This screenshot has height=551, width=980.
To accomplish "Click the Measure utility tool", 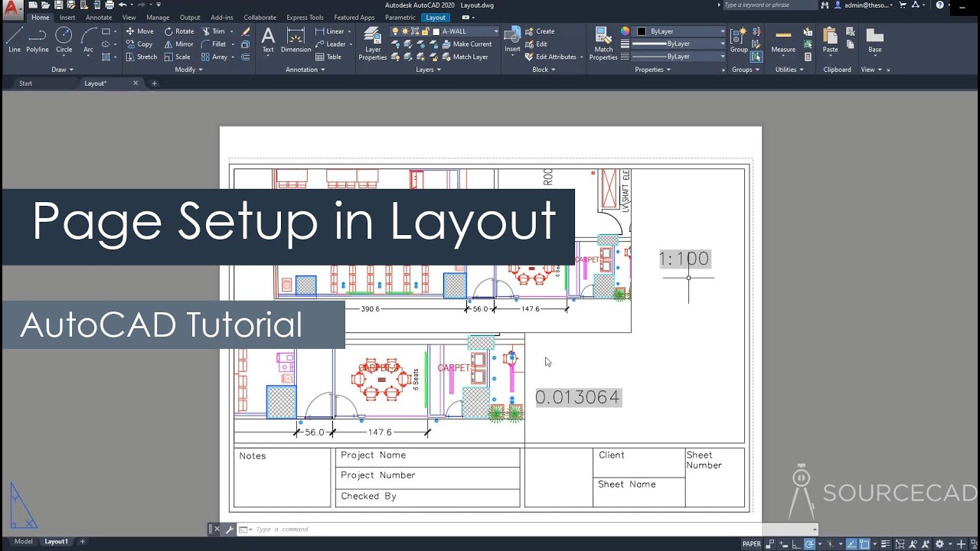I will click(782, 40).
